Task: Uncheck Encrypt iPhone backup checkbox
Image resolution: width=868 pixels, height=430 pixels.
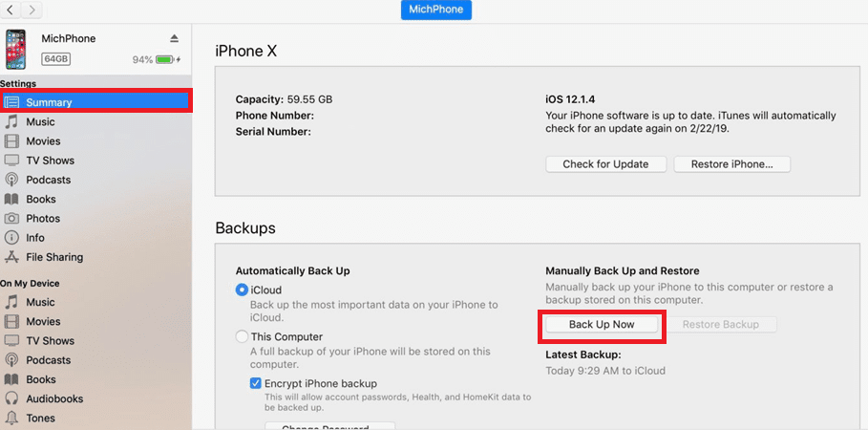Action: [x=256, y=383]
